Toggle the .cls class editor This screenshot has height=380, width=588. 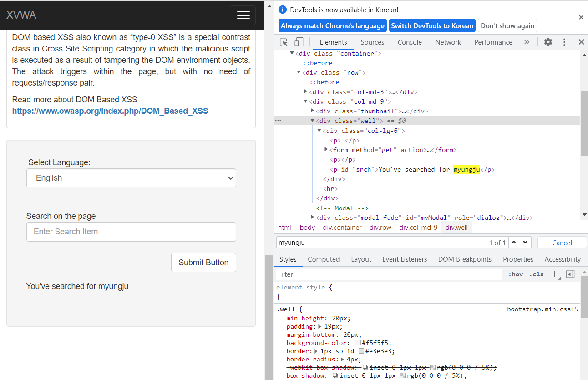click(x=537, y=274)
